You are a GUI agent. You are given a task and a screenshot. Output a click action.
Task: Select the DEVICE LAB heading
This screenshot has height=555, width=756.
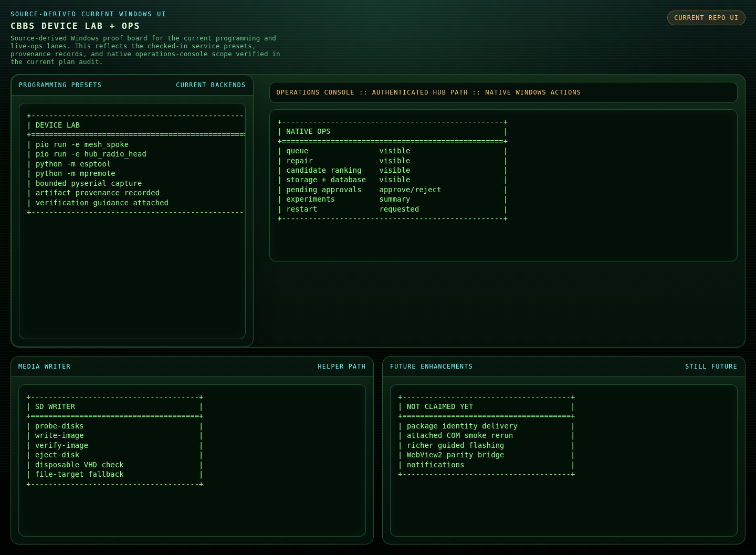tap(58, 125)
